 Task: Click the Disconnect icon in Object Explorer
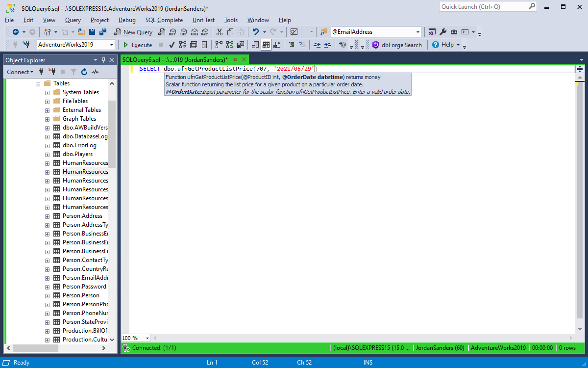point(52,72)
